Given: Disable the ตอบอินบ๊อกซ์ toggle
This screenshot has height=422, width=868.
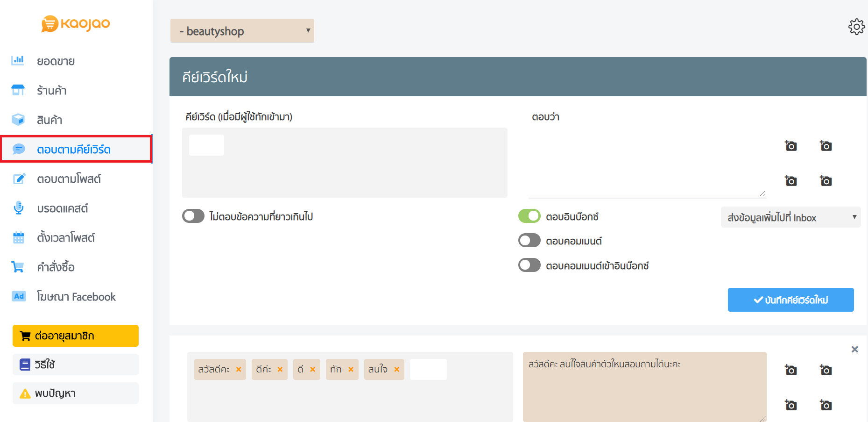Looking at the screenshot, I should pyautogui.click(x=529, y=216).
